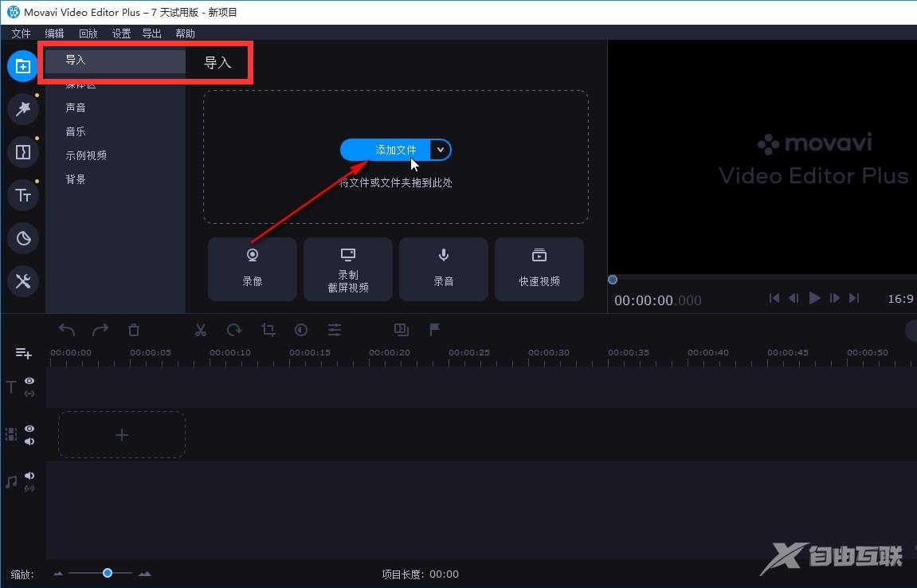Image resolution: width=917 pixels, height=588 pixels.
Task: Select the Crop tool icon
Action: coord(268,330)
